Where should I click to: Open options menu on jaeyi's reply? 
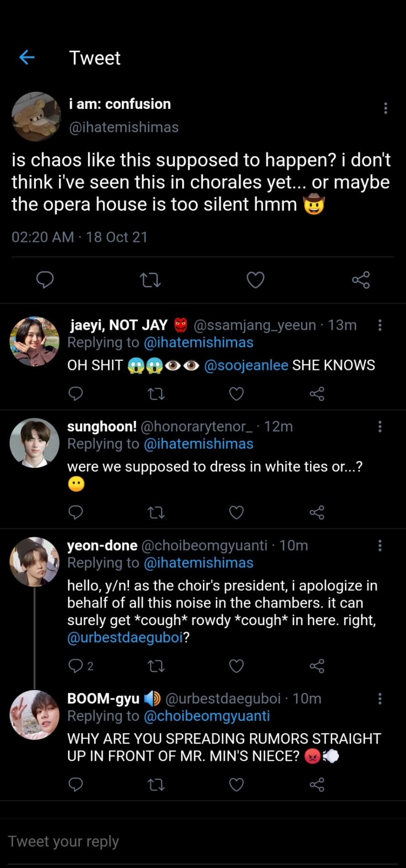pyautogui.click(x=380, y=325)
